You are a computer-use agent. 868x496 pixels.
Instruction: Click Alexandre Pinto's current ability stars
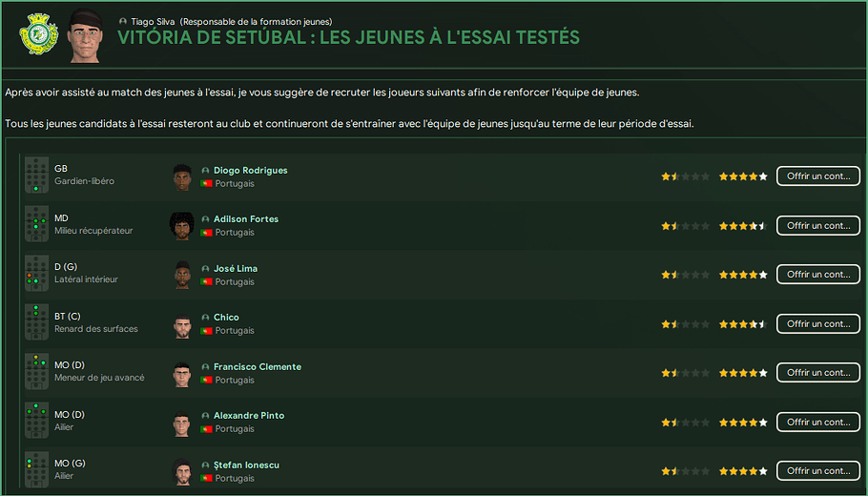coord(686,423)
